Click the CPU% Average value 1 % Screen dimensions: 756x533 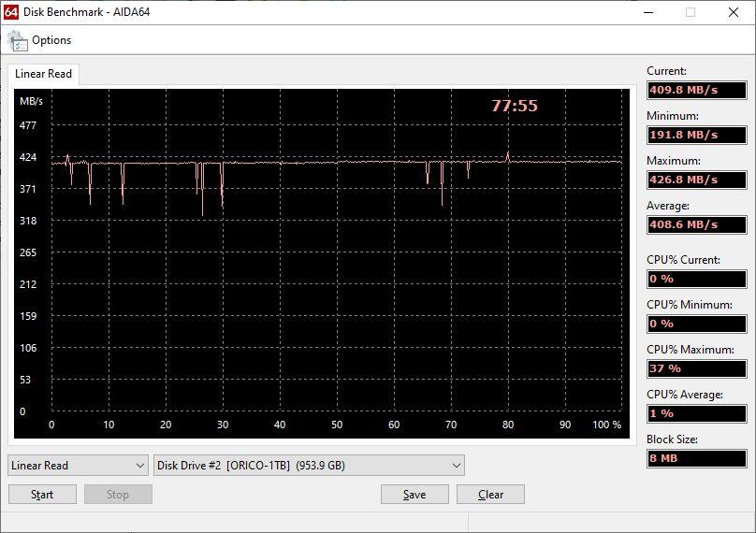[x=697, y=413]
